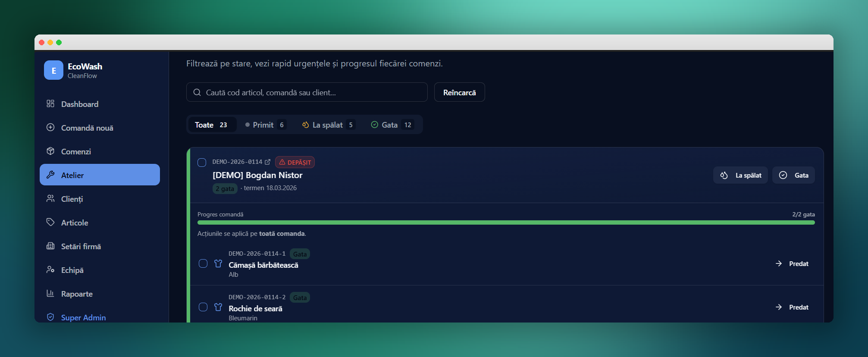The image size is (868, 357).
Task: Open Articole page
Action: (100, 222)
